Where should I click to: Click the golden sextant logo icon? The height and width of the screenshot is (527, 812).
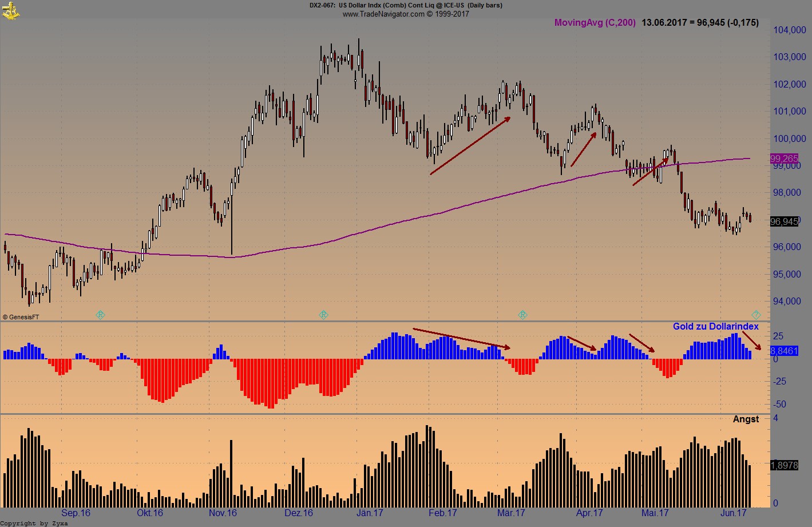click(11, 10)
